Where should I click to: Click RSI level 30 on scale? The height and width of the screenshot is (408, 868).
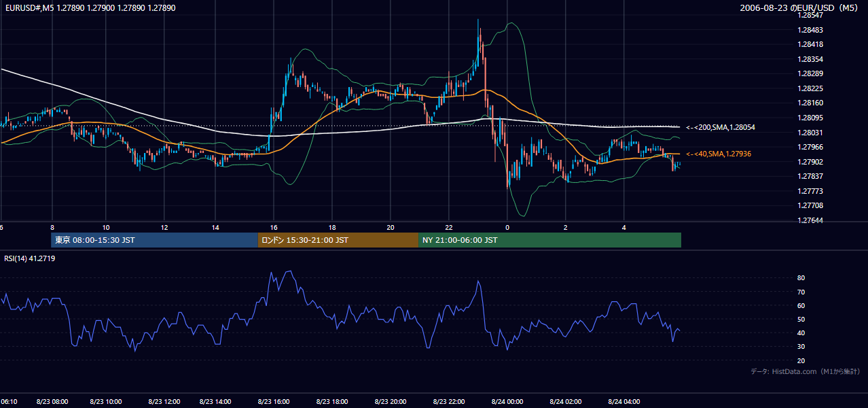801,347
